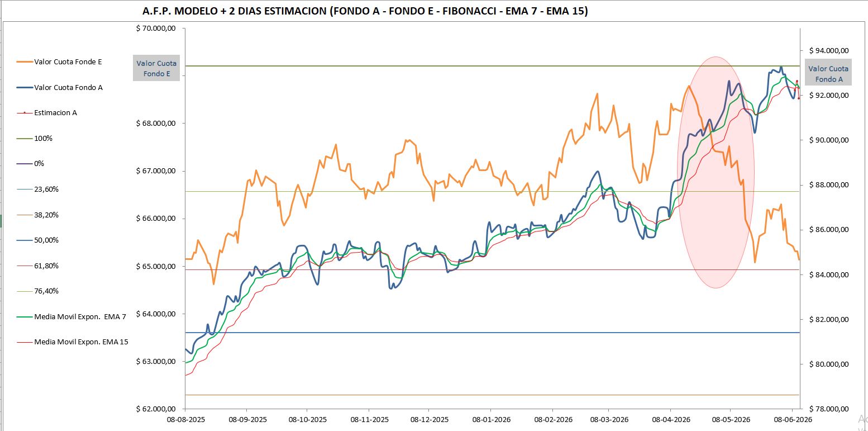Click date label 08-01-2026
Image resolution: width=868 pixels, height=431 pixels.
pos(491,419)
